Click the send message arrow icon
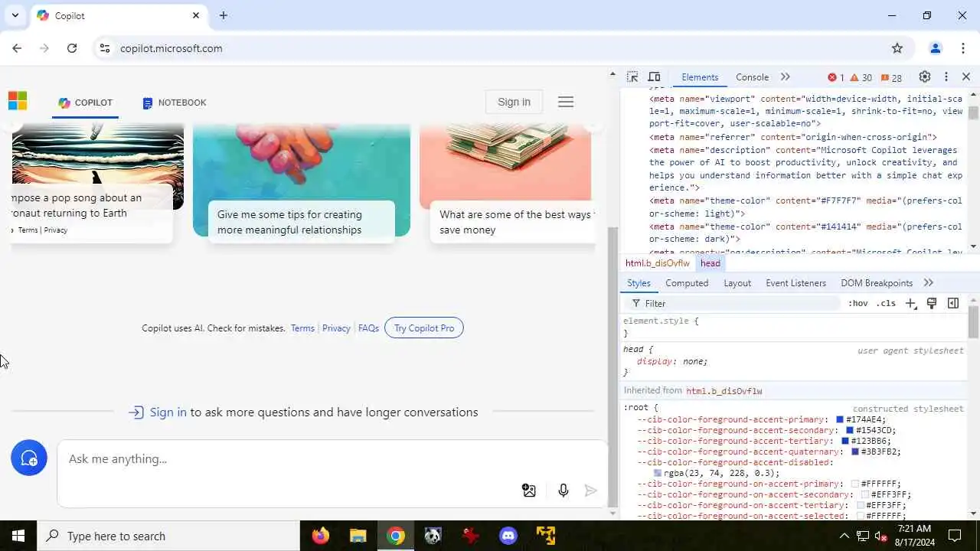 tap(590, 491)
